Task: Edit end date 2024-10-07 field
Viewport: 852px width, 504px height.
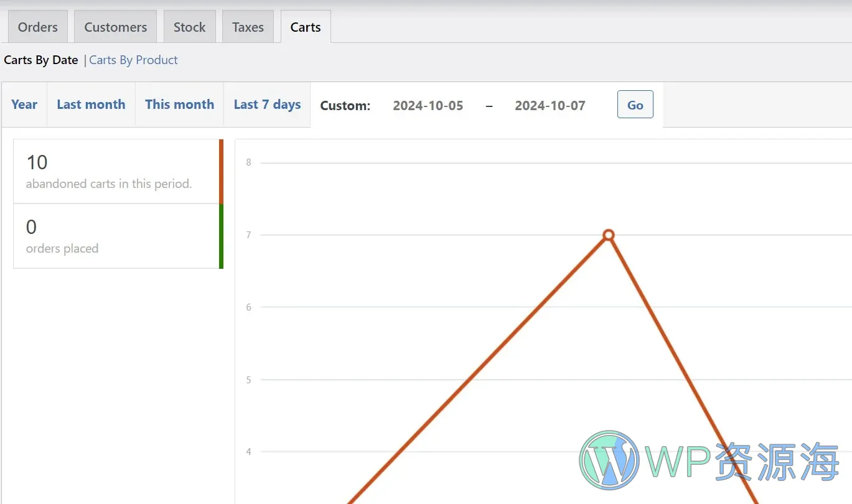Action: point(550,105)
